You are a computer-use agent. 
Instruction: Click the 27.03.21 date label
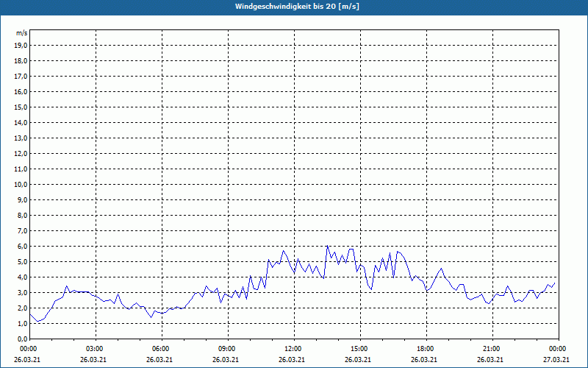tap(556, 359)
